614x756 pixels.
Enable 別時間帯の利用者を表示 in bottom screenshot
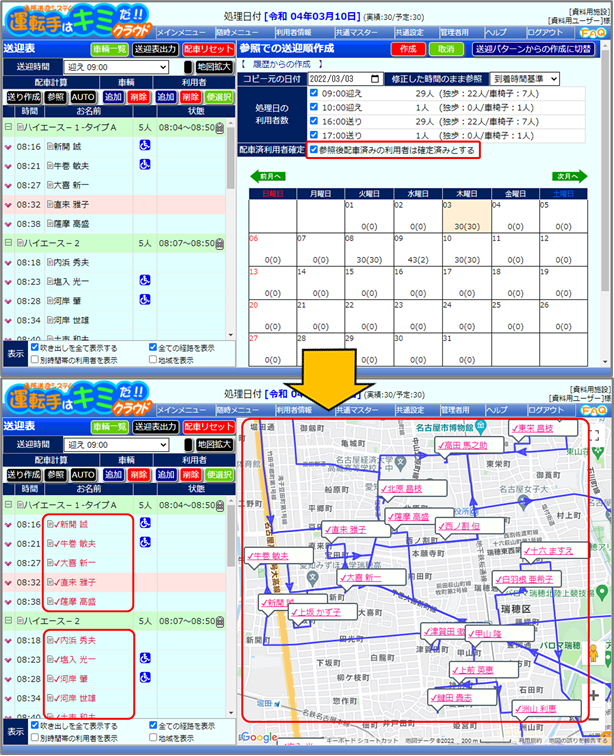[x=35, y=737]
